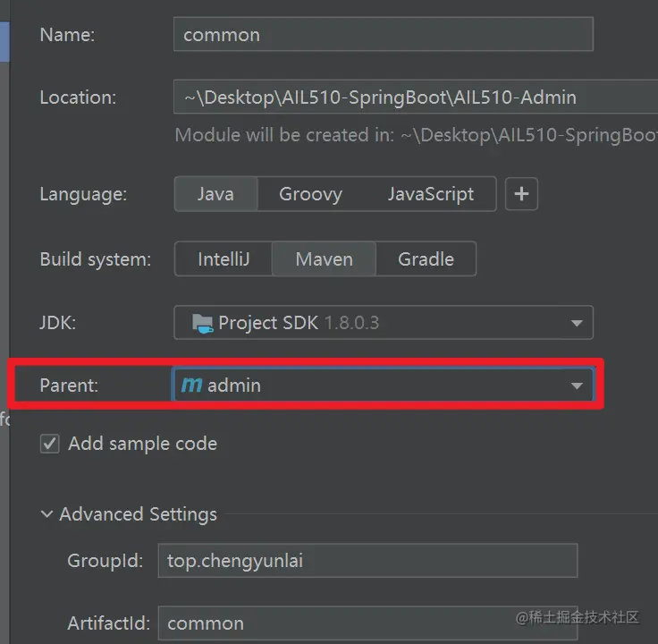Click the plus icon to add another language
Viewport: 658px width, 644px height.
[x=521, y=194]
